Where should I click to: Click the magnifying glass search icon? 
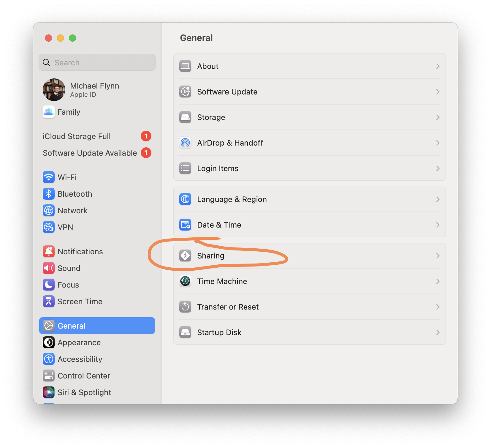[x=46, y=62]
